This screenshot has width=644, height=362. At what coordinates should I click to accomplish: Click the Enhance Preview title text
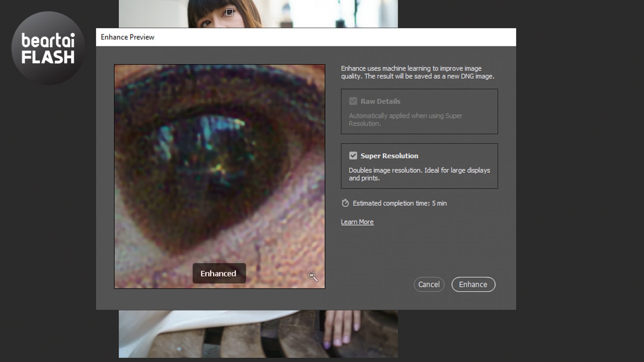[127, 37]
